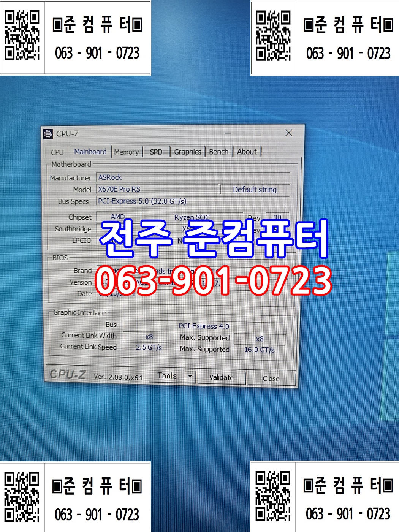Click the Close button
Viewport: 399px width, 532px height.
271,378
